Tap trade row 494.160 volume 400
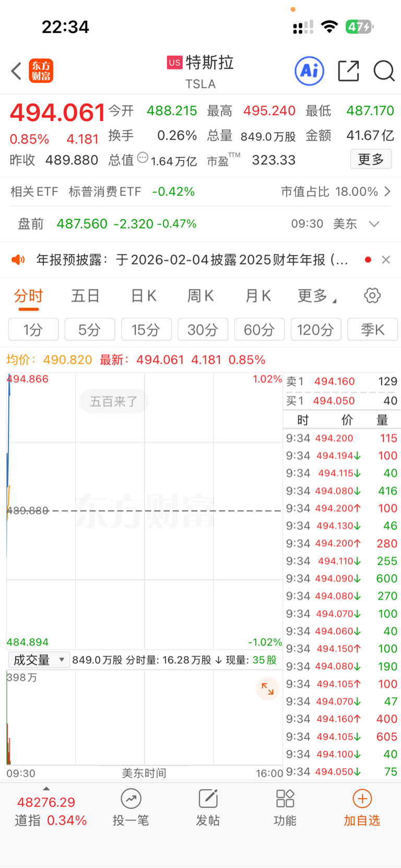 tap(341, 719)
